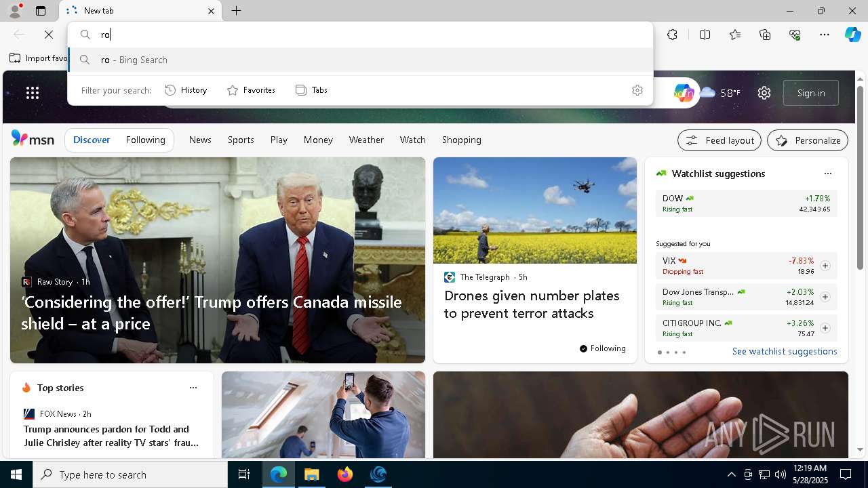This screenshot has width=868, height=488.
Task: Open the Copilot sidebar icon
Action: [x=852, y=35]
